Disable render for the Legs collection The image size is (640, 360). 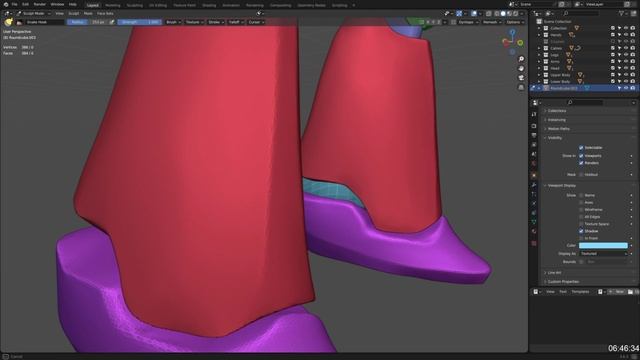tap(633, 55)
